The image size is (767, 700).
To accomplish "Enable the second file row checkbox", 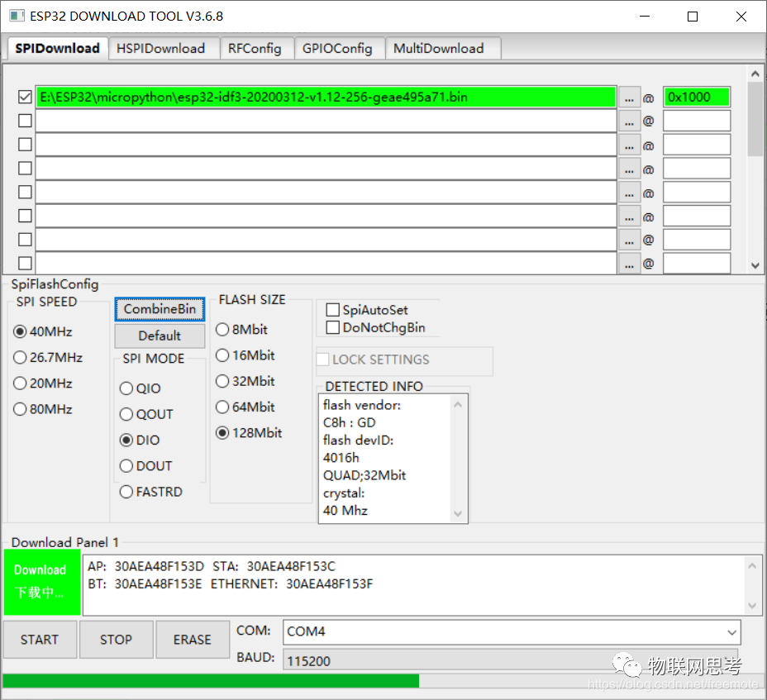I will click(x=25, y=121).
